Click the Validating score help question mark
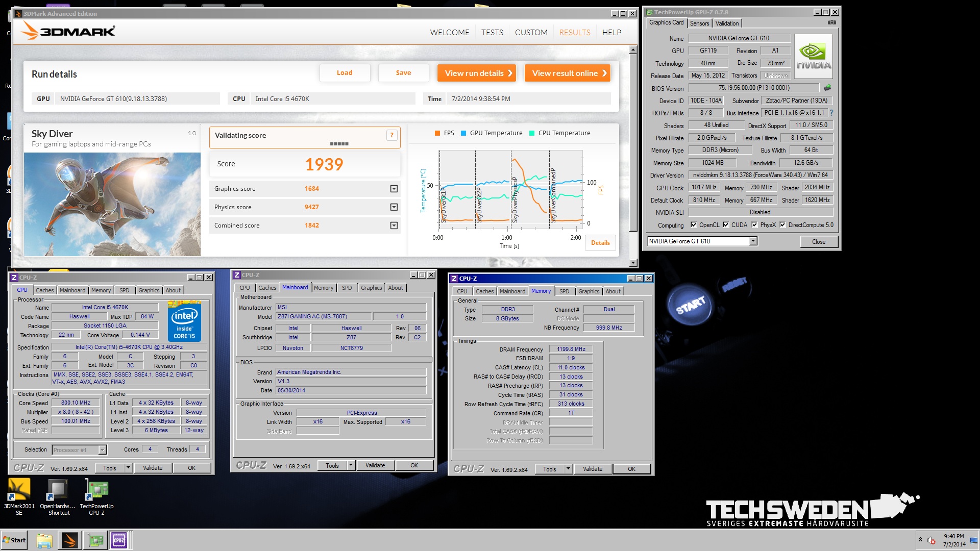This screenshot has width=980, height=551. click(x=391, y=135)
